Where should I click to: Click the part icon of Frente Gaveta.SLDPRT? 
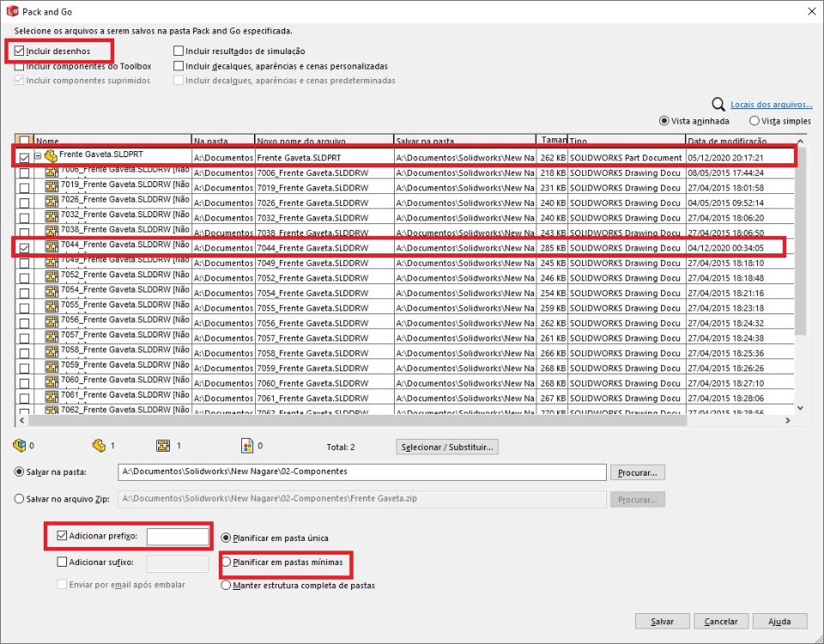pos(51,155)
